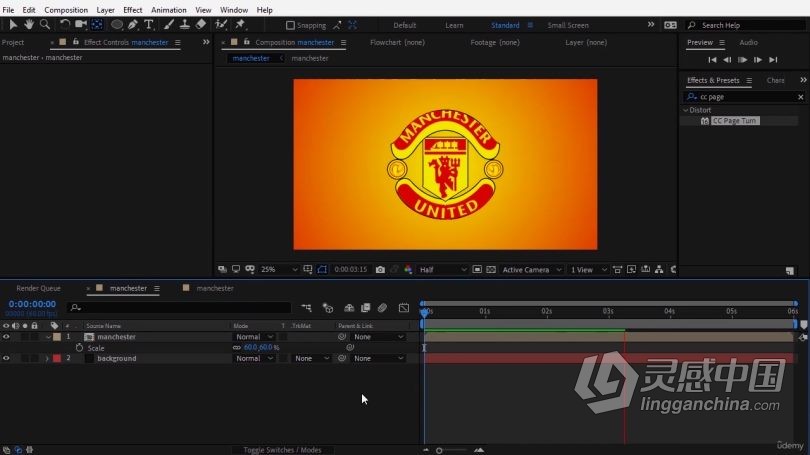This screenshot has width=810, height=455.
Task: Hide shy layers in timeline
Action: (x=349, y=308)
